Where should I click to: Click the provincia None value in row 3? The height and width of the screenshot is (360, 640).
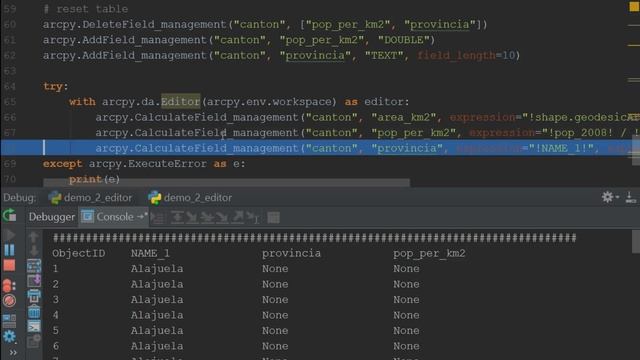(275, 300)
